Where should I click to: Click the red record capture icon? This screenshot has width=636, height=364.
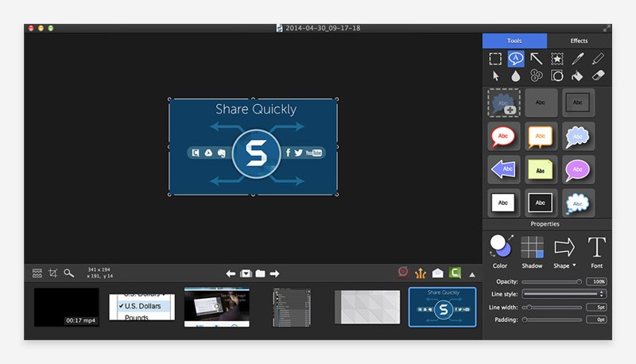[403, 272]
